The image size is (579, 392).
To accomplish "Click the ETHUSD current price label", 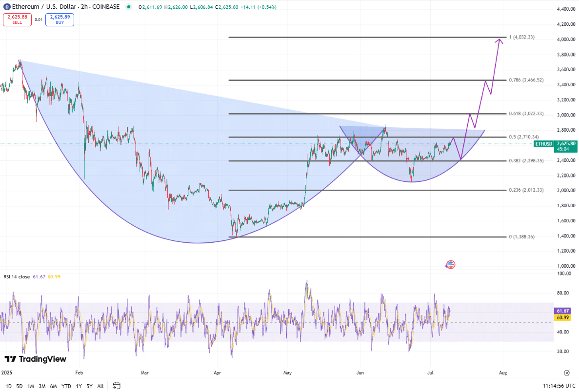I will pos(544,143).
